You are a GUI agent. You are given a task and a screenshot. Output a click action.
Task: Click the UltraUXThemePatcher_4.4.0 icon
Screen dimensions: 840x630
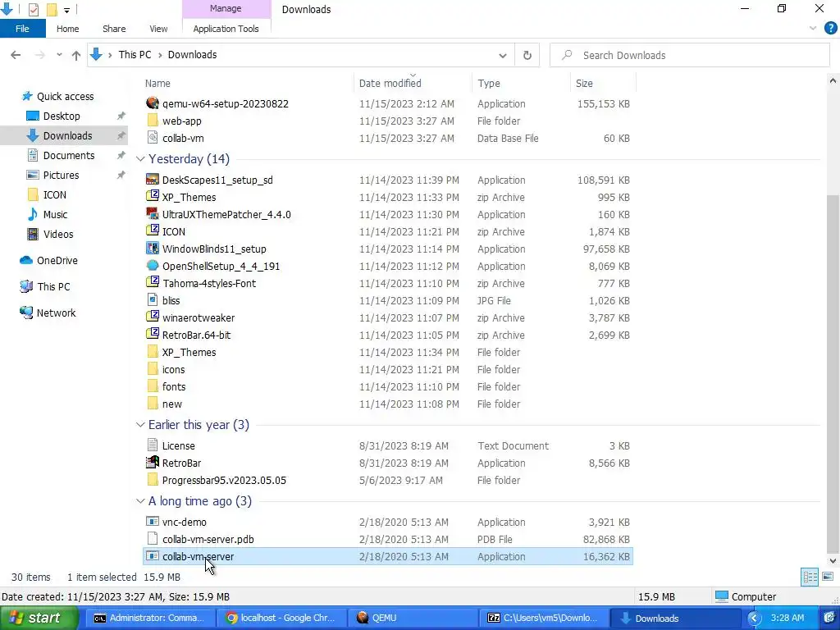pos(153,214)
